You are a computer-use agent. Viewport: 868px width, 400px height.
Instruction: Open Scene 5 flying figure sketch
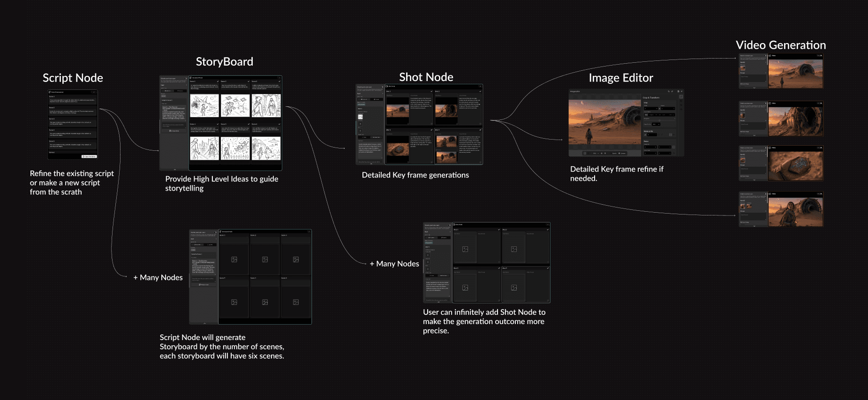pyautogui.click(x=235, y=148)
